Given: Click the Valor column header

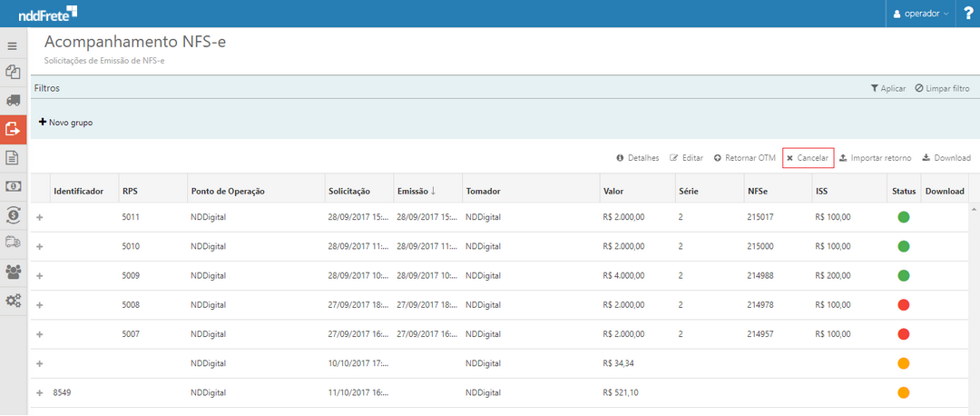Looking at the screenshot, I should click(613, 191).
